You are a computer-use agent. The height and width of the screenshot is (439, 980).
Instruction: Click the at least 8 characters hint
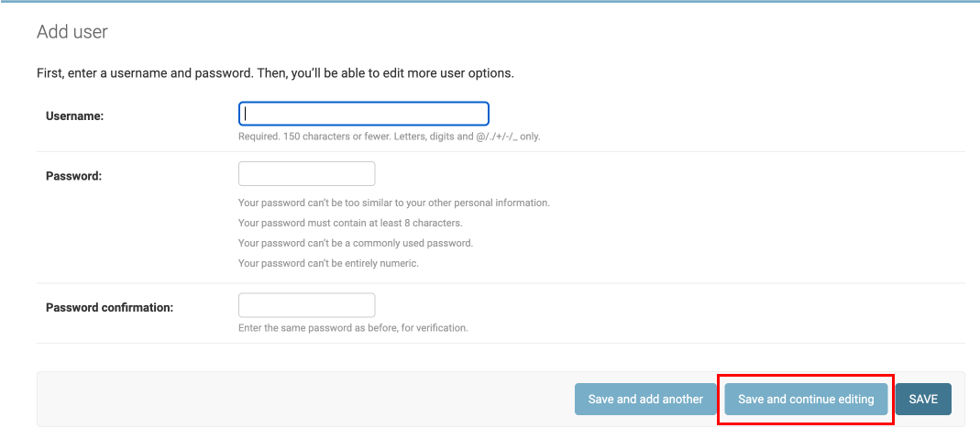point(350,223)
